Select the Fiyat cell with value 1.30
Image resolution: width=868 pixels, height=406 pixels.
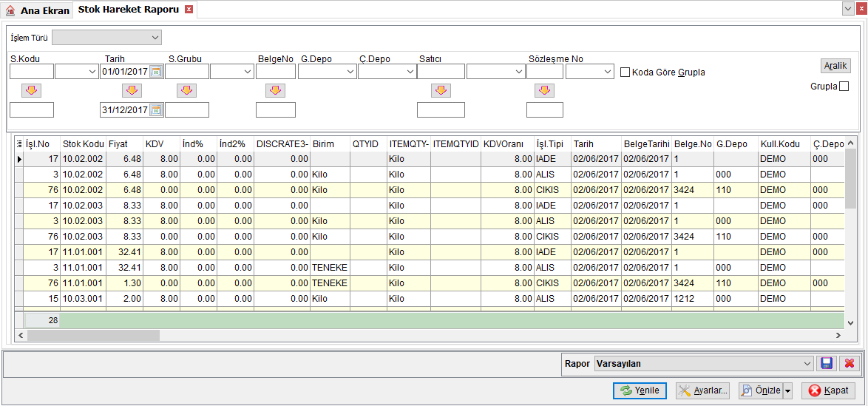pyautogui.click(x=124, y=283)
